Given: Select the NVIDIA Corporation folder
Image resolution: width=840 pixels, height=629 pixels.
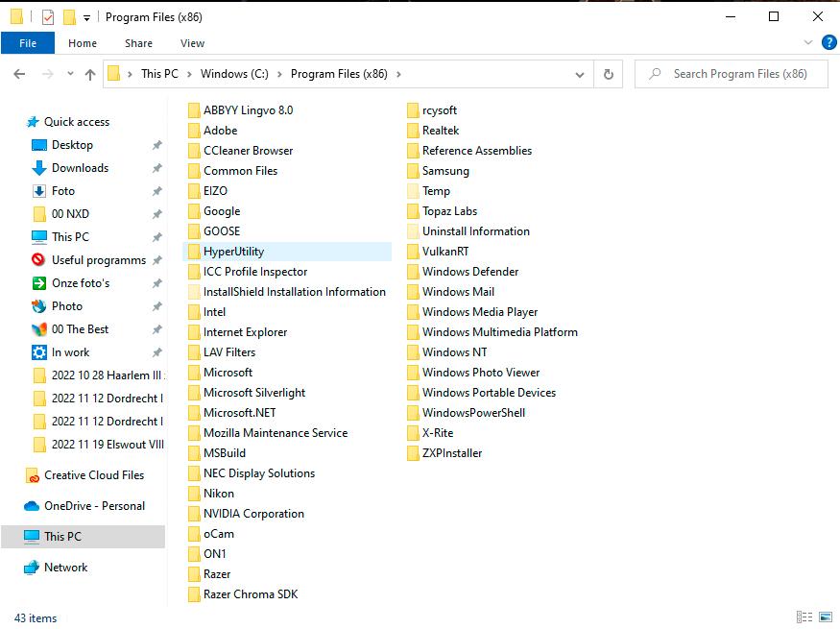Looking at the screenshot, I should point(246,514).
